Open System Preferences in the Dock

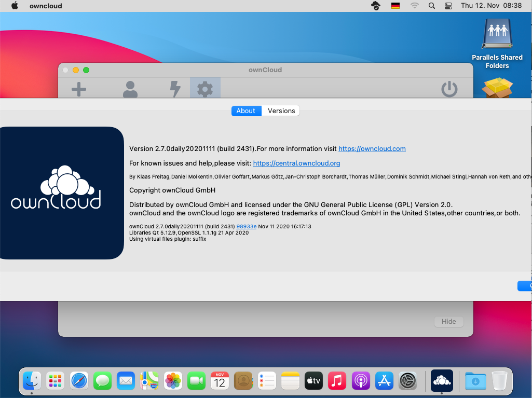pyautogui.click(x=407, y=380)
